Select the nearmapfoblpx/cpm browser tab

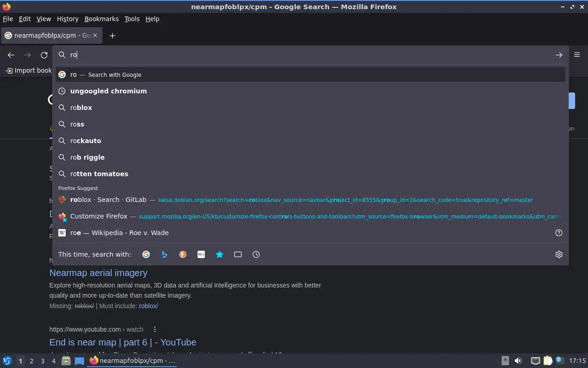pos(51,35)
